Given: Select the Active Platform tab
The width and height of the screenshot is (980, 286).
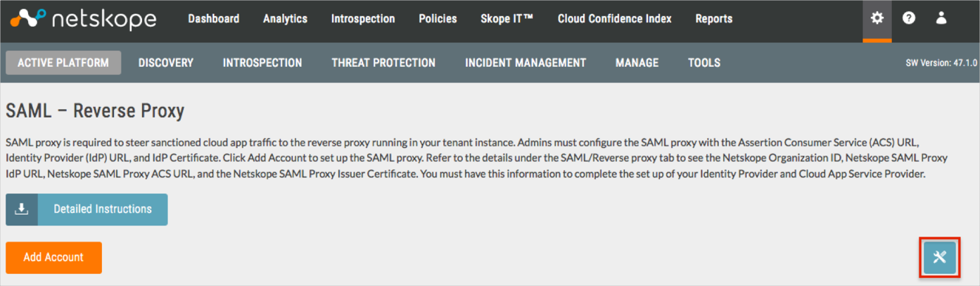Looking at the screenshot, I should (63, 63).
